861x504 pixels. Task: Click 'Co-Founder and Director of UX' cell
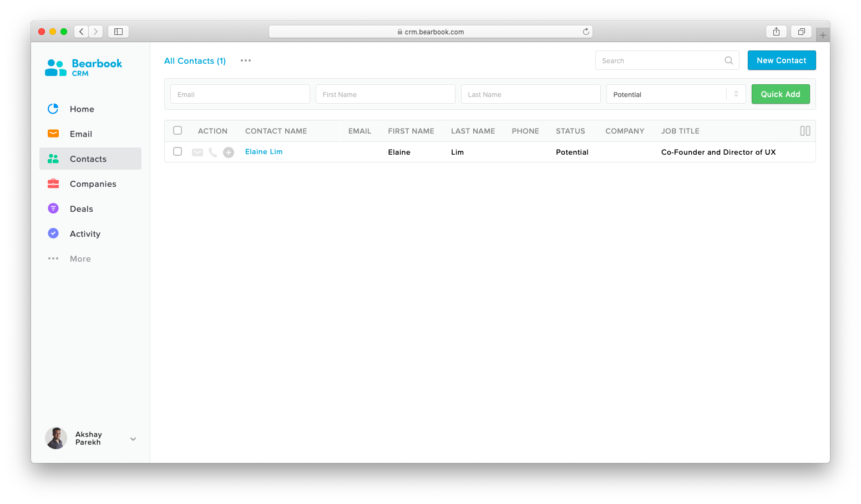pos(718,152)
